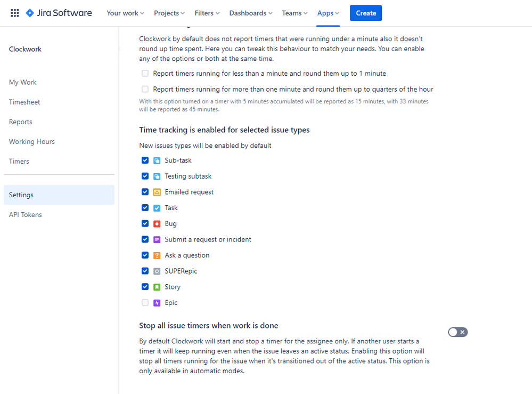Open the Projects dropdown

pos(169,13)
